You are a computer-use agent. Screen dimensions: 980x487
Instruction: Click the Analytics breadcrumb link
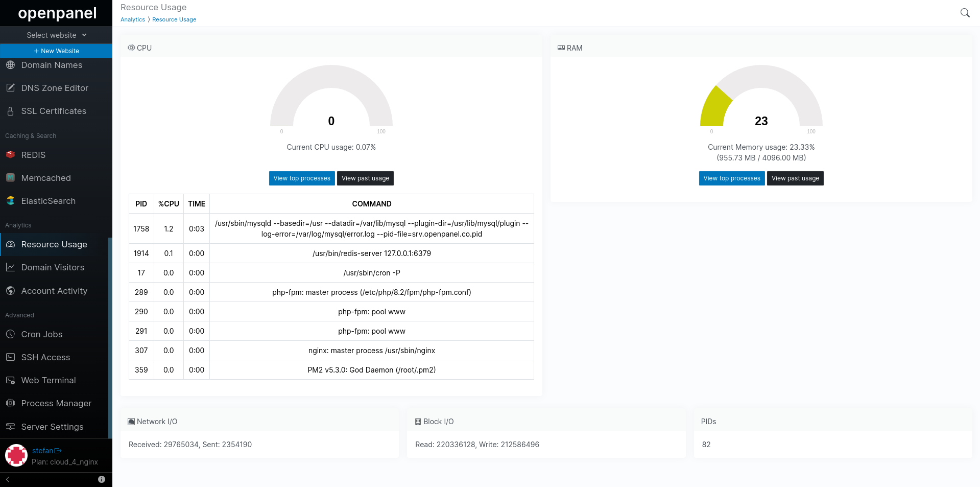pyautogui.click(x=133, y=19)
